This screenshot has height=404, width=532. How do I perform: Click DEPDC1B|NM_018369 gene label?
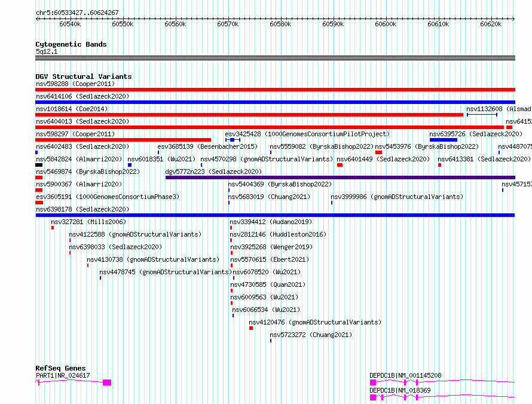coord(400,390)
